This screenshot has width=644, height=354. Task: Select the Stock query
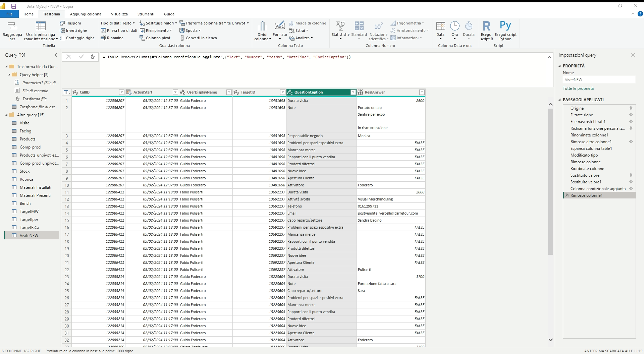[x=24, y=171]
